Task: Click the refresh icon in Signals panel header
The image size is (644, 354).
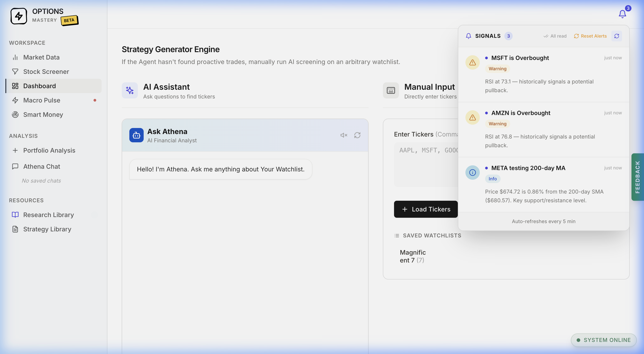Action: (x=616, y=36)
